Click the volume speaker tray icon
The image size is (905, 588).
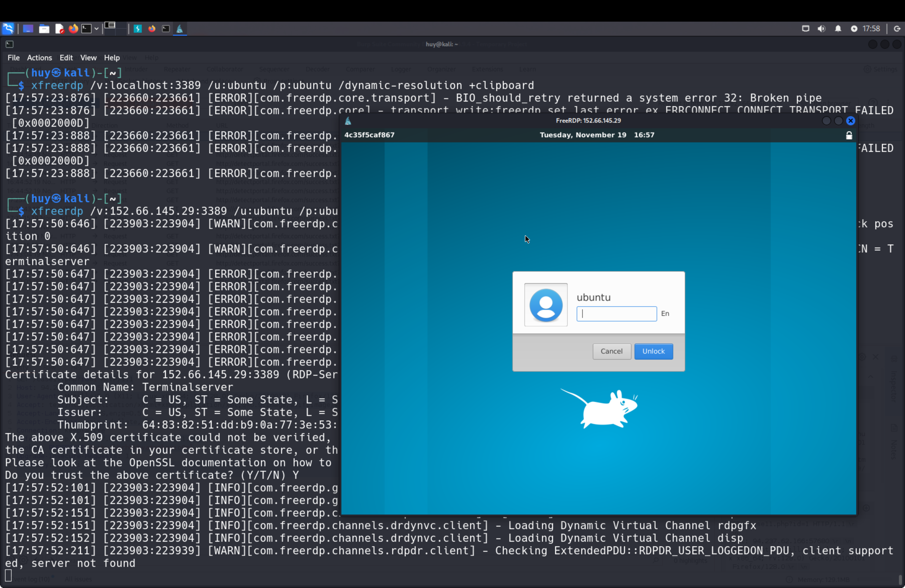click(821, 29)
